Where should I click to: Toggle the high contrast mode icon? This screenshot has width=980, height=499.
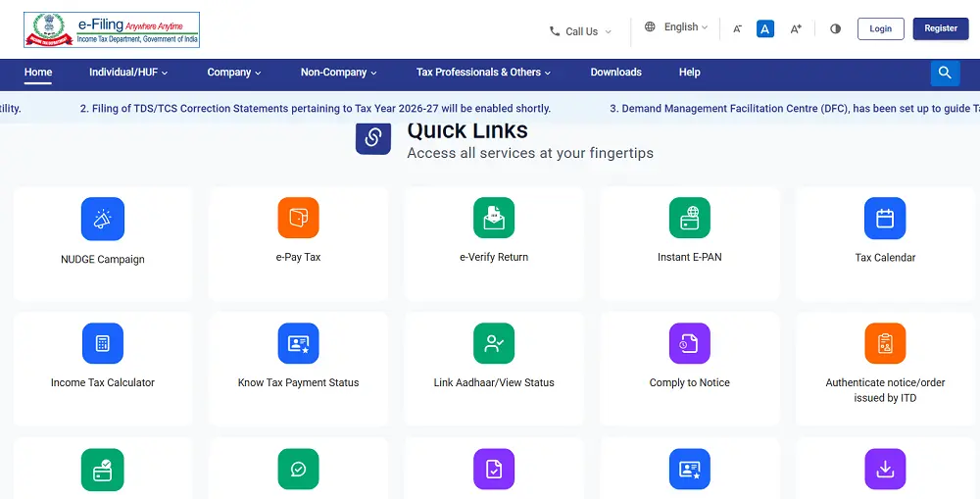[x=836, y=28]
